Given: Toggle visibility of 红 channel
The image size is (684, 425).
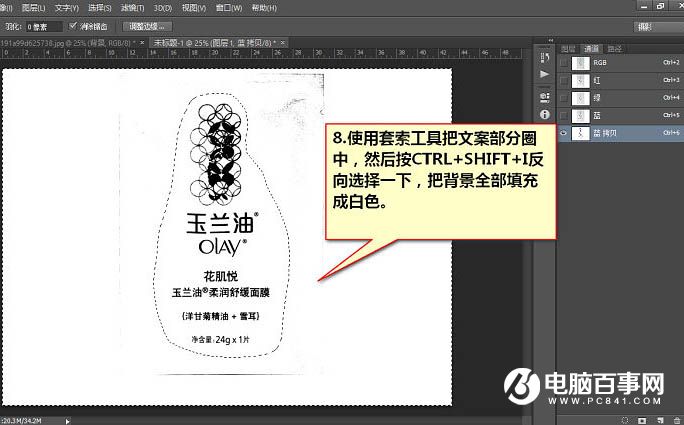Looking at the screenshot, I should click(564, 80).
